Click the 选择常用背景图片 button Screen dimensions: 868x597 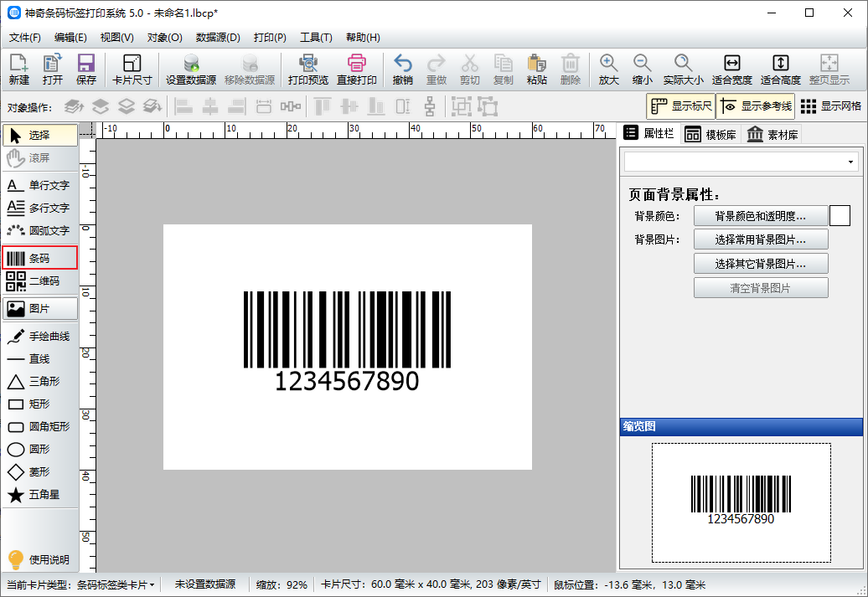[x=760, y=239]
